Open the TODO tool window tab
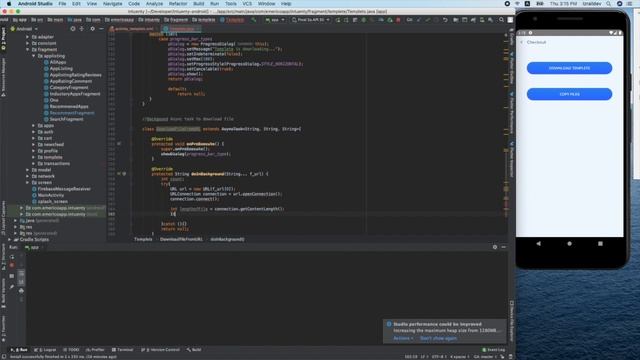This screenshot has width=640, height=360. 71,350
